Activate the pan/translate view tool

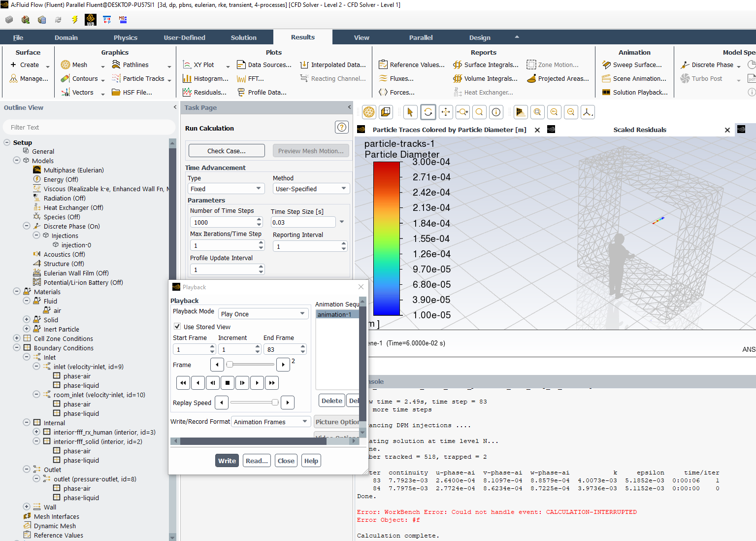pyautogui.click(x=446, y=112)
